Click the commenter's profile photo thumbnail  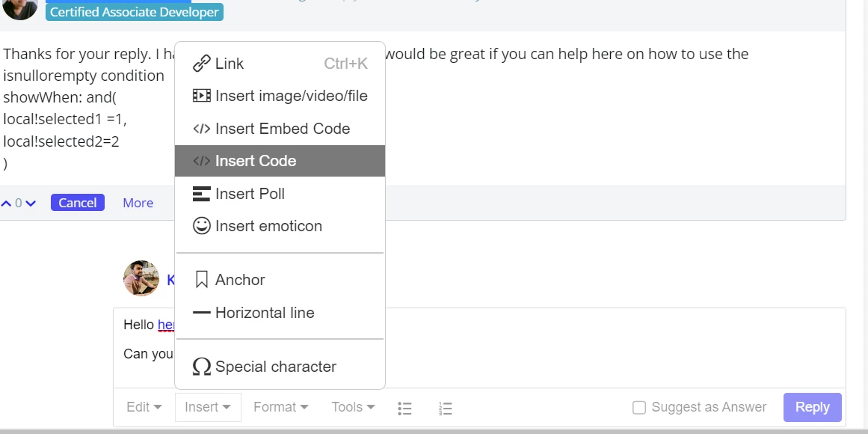pyautogui.click(x=141, y=278)
